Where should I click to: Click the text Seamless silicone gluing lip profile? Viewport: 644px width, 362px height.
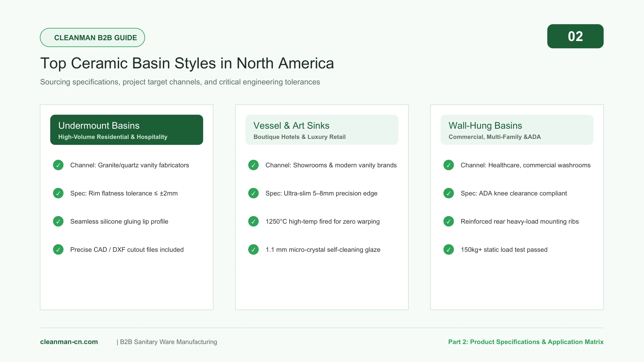(119, 221)
